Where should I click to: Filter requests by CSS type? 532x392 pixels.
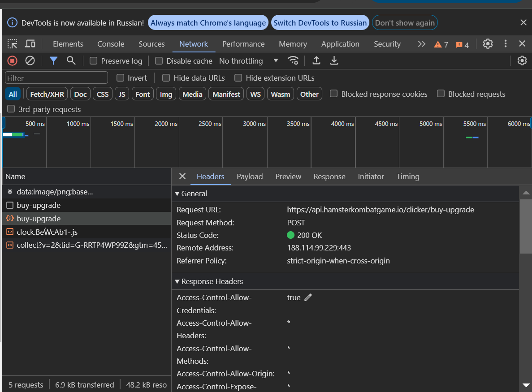pyautogui.click(x=103, y=94)
